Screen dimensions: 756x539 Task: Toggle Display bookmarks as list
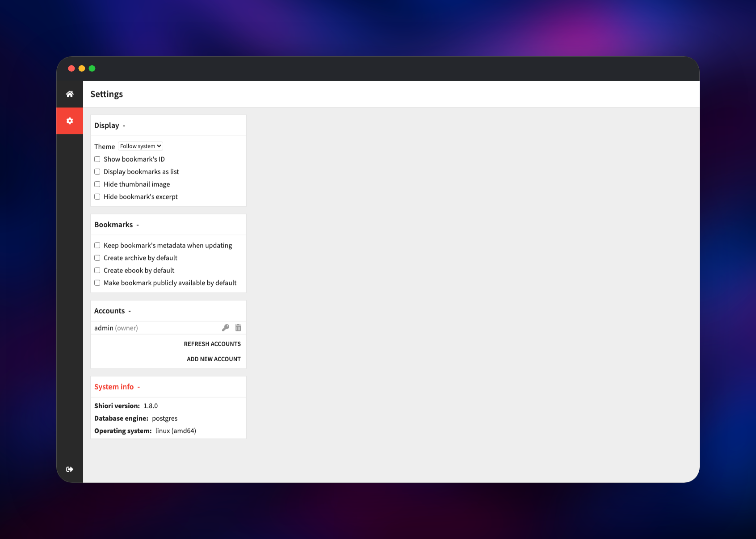coord(97,171)
